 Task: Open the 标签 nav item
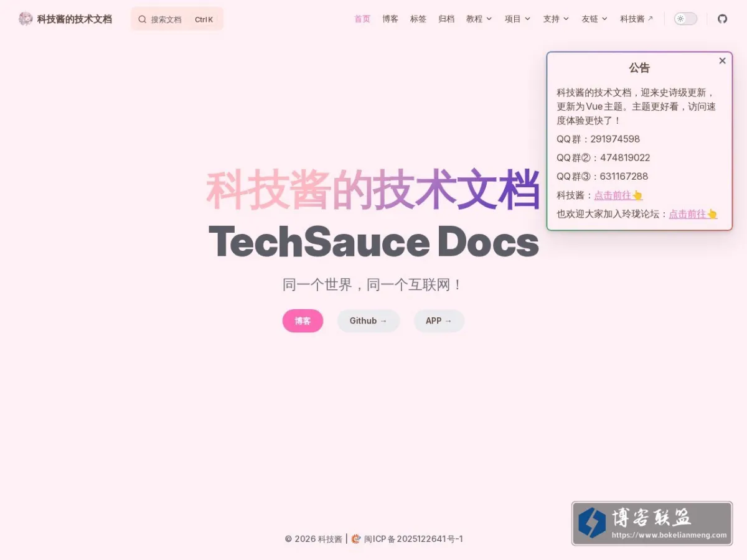pos(418,19)
